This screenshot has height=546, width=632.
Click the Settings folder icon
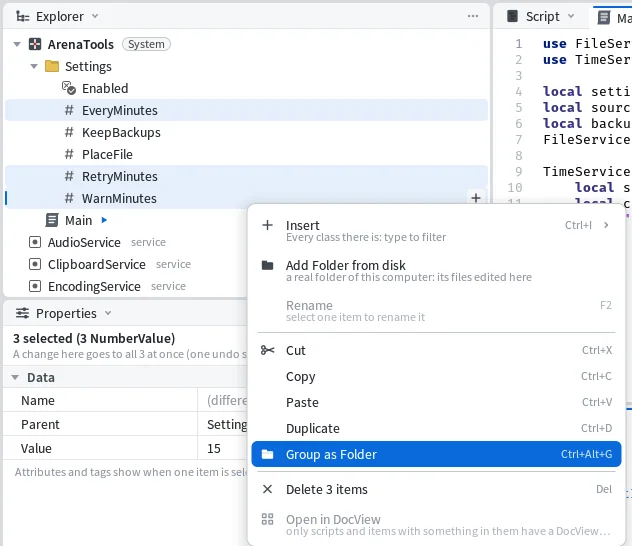click(x=52, y=66)
